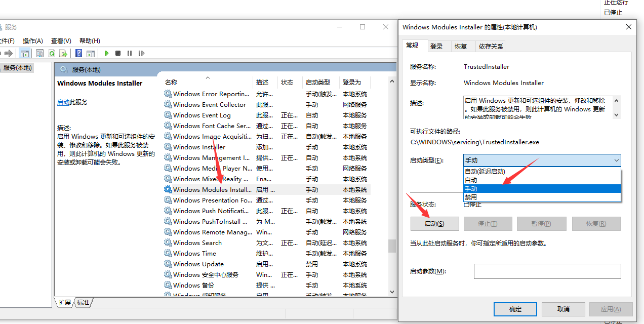Pick the 自动 startup type option
Viewport: 644px width, 324px height.
471,180
